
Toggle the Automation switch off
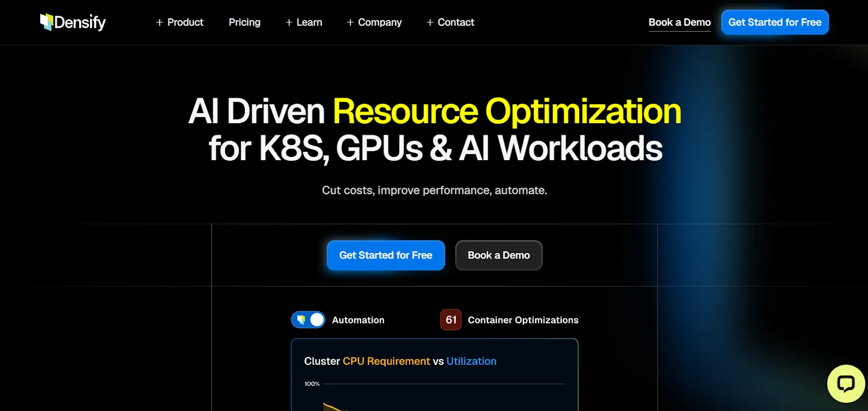click(x=308, y=320)
